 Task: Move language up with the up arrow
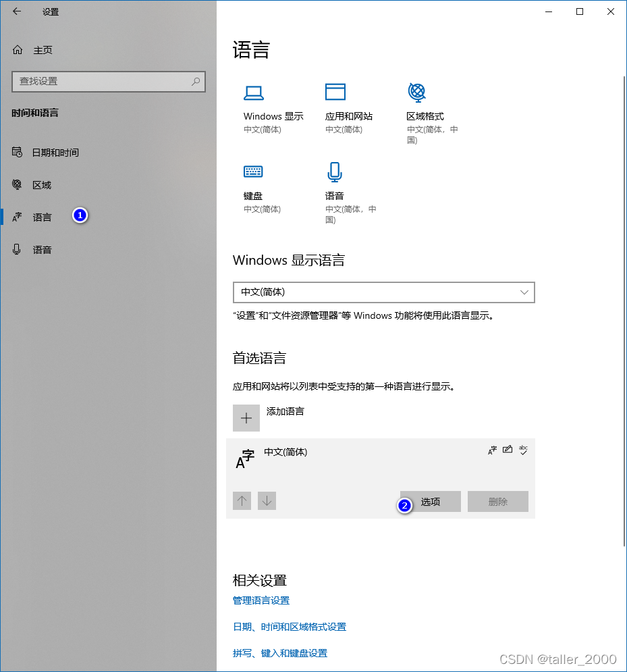[x=242, y=501]
